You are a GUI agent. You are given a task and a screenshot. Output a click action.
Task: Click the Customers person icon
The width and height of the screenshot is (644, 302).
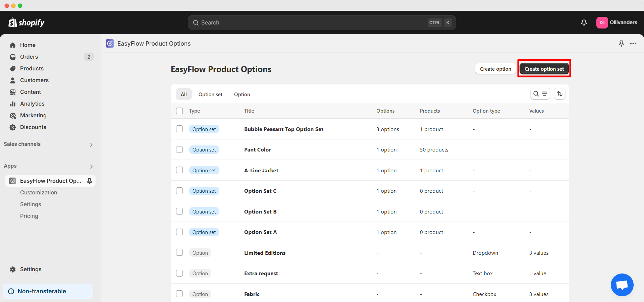[x=13, y=80]
